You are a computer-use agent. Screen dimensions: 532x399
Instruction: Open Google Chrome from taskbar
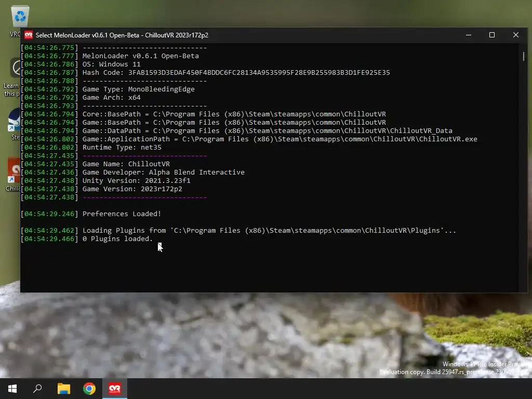(x=89, y=389)
